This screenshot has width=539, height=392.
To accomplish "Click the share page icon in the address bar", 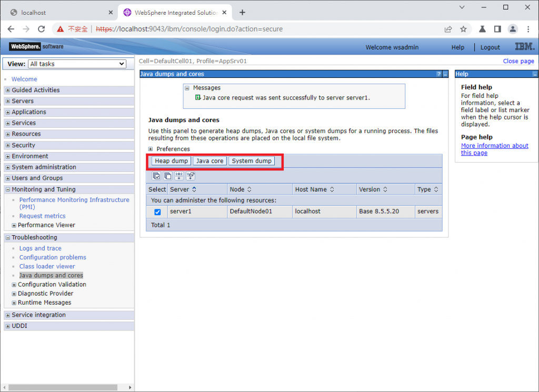I will click(448, 29).
